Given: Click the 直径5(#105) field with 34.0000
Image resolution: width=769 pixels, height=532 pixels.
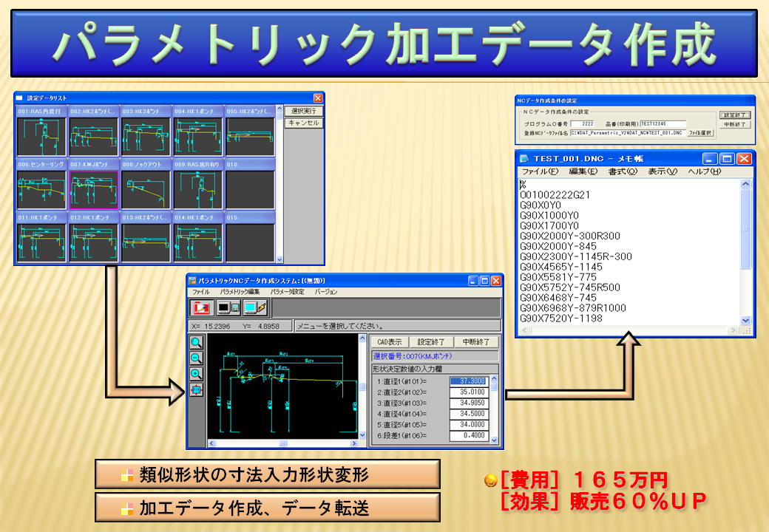Looking at the screenshot, I should point(468,424).
